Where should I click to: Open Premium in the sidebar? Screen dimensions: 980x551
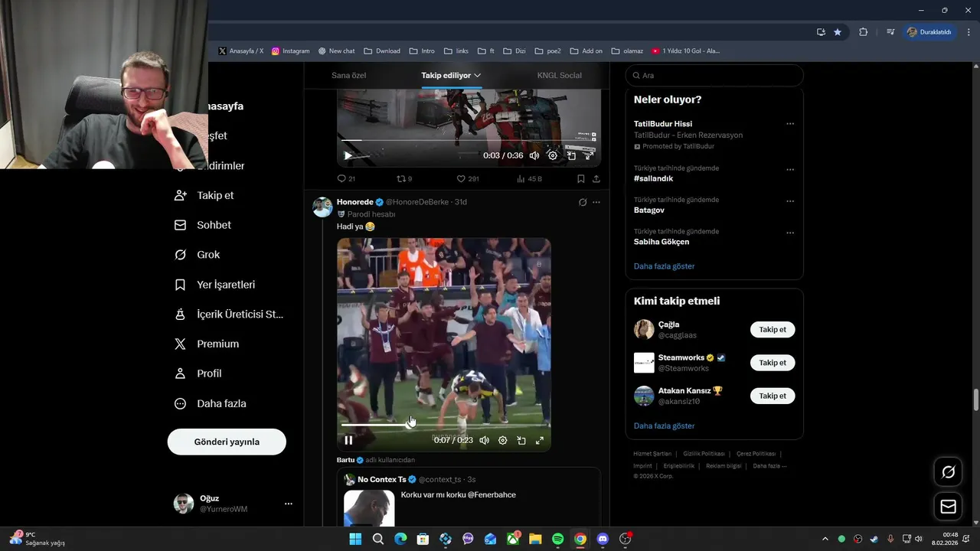(207, 344)
